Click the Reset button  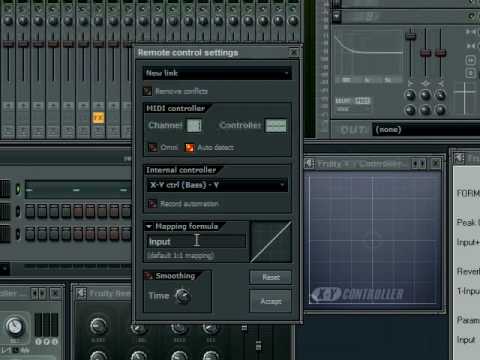271,277
